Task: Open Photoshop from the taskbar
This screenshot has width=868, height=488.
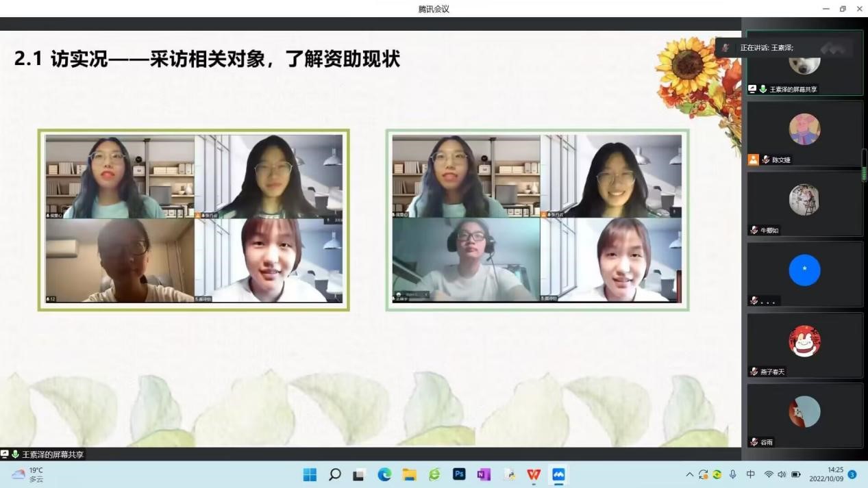Action: 459,474
